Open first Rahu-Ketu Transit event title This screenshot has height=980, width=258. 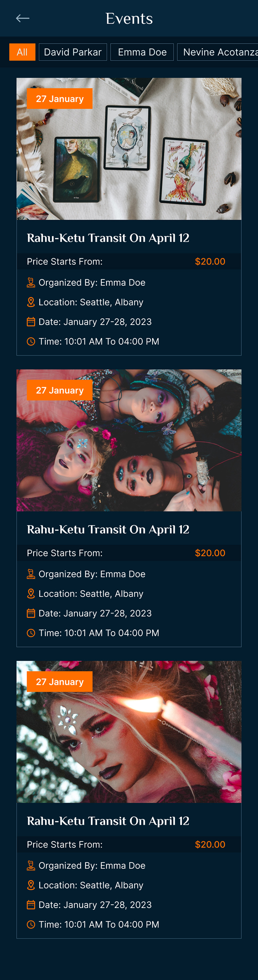[108, 238]
